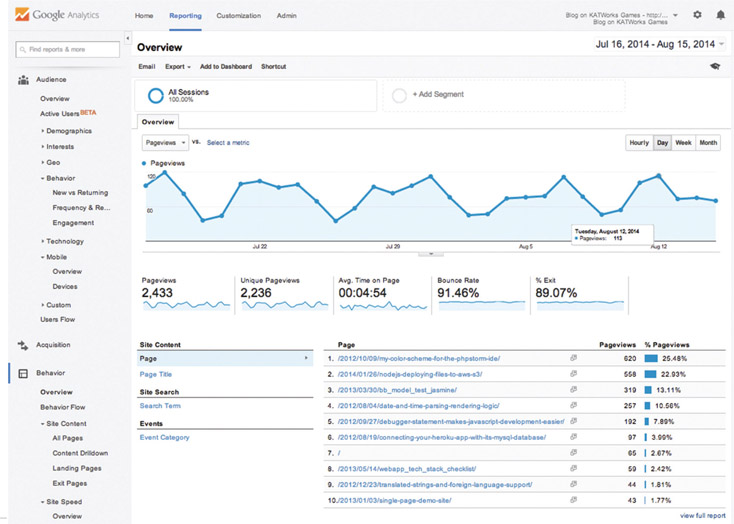Switch the chart granularity to Hourly
Image resolution: width=734 pixels, height=524 pixels.
coord(638,143)
